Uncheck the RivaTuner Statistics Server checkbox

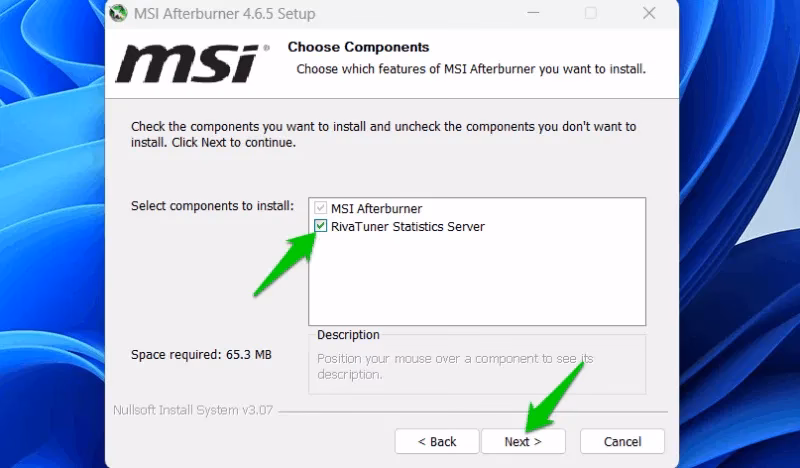tap(320, 226)
